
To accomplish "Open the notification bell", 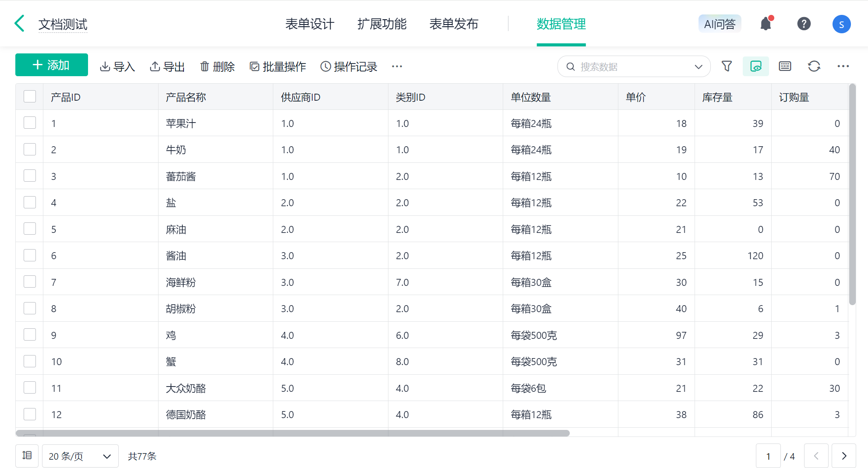I will (766, 24).
